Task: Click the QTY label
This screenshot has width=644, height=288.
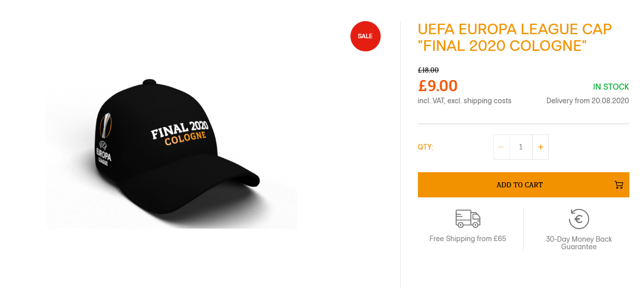Action: (x=425, y=147)
